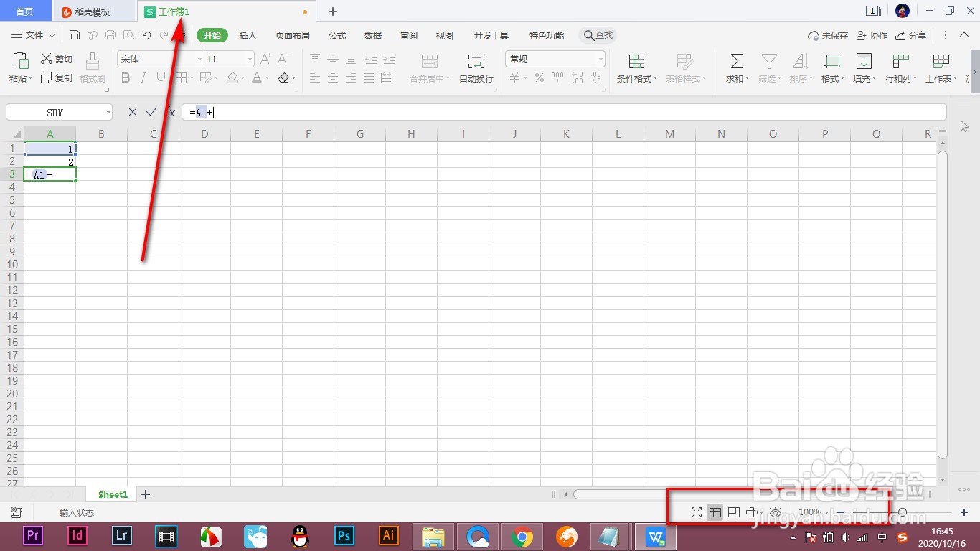Switch to the 数据 Data tab

(373, 35)
